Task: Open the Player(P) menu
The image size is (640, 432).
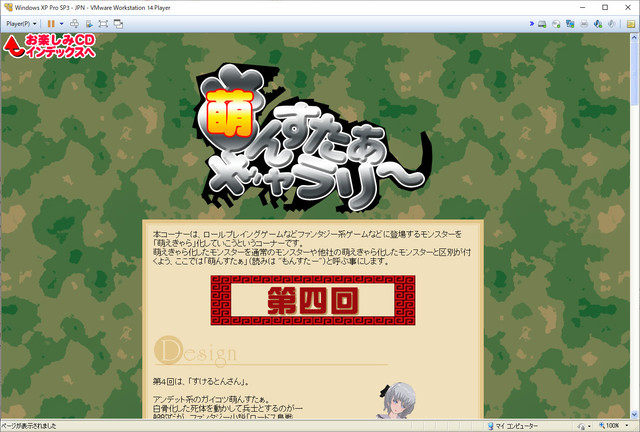Action: pos(21,24)
